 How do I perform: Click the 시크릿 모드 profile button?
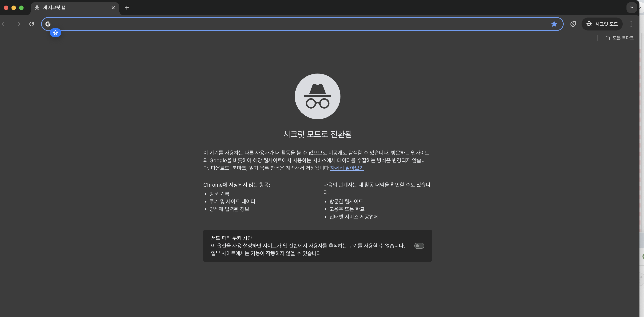click(602, 24)
